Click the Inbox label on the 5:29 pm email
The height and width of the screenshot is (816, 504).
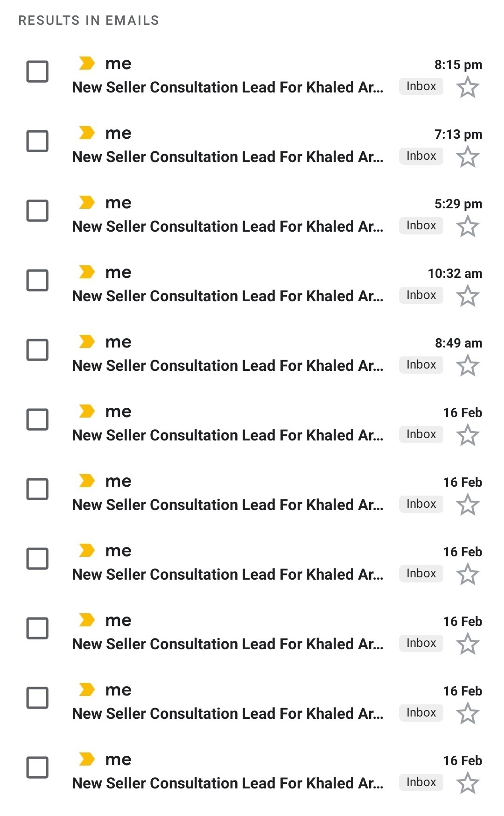[421, 226]
